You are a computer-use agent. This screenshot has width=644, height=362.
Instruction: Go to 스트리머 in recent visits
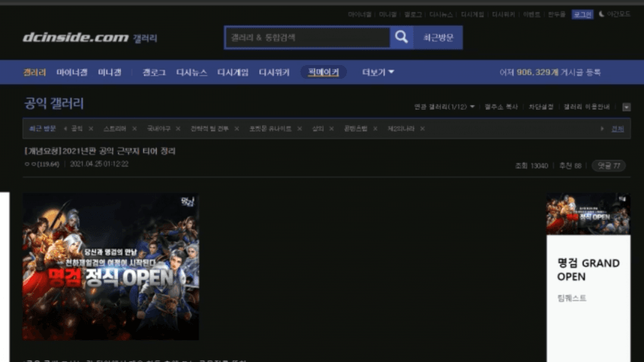[x=114, y=129]
